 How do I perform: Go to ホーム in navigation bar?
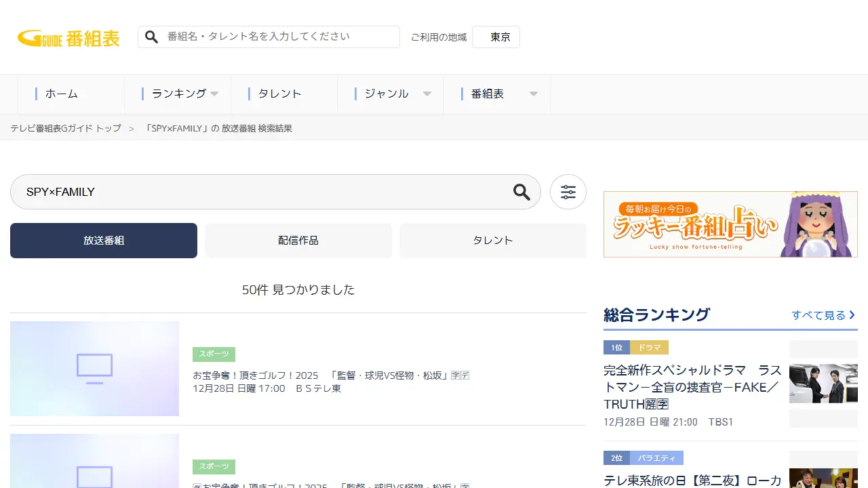pyautogui.click(x=62, y=94)
